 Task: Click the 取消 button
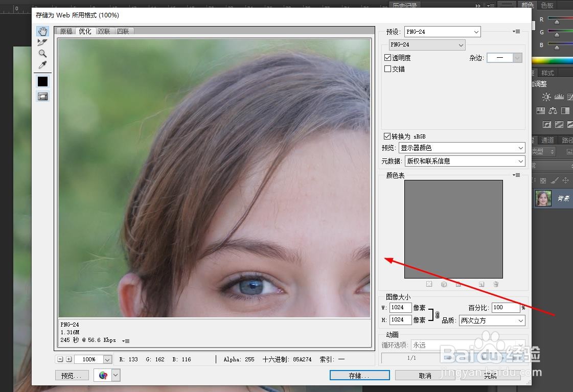click(426, 375)
